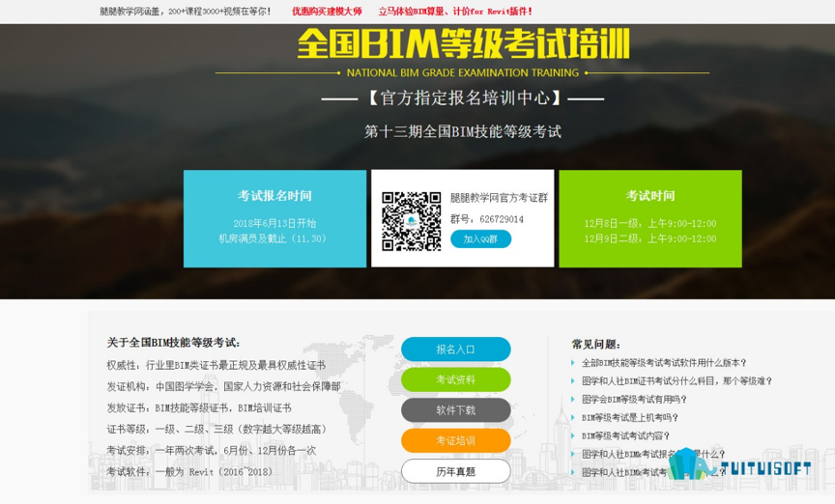Click 腿腿教学网涵盖 200+课程 header text

click(x=186, y=12)
